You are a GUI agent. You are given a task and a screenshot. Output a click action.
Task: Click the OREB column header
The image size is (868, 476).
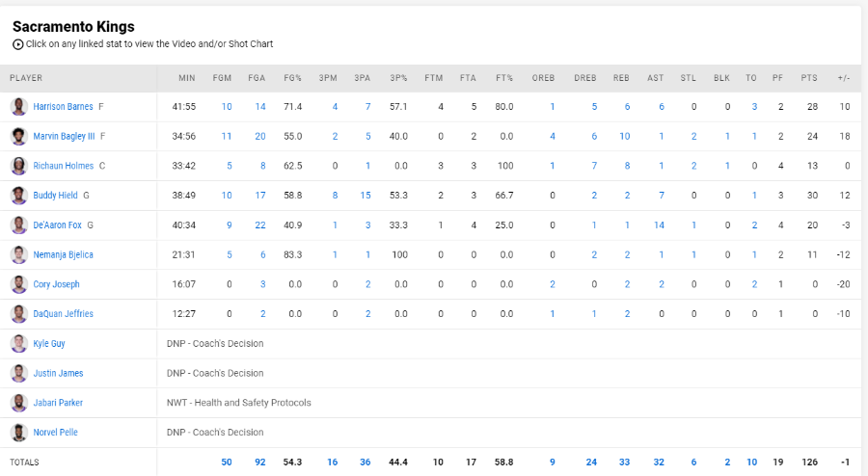point(543,78)
